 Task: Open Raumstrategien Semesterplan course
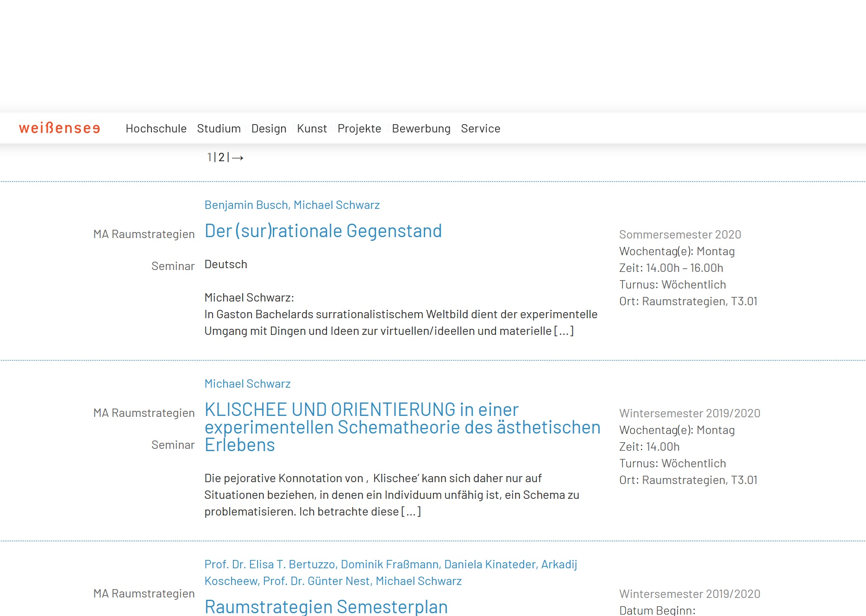tap(326, 607)
